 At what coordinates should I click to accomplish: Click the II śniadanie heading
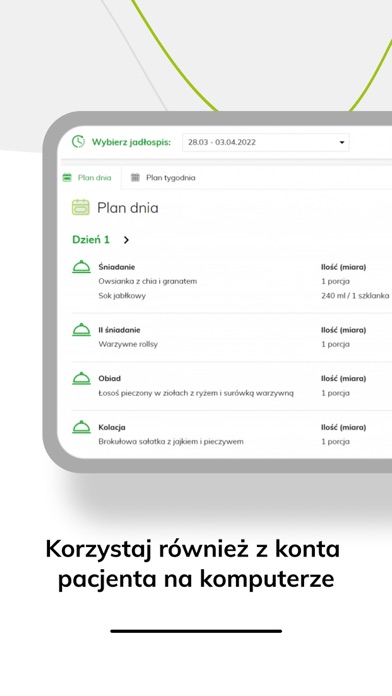point(119,330)
